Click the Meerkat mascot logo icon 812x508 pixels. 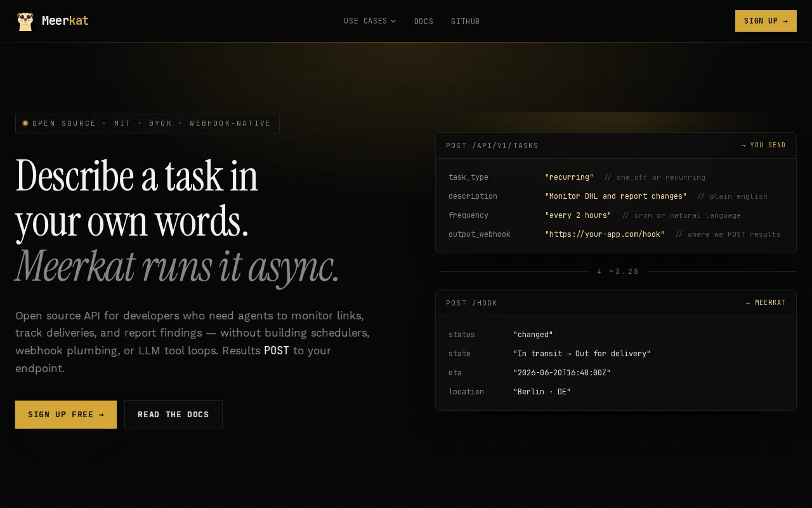coord(25,21)
